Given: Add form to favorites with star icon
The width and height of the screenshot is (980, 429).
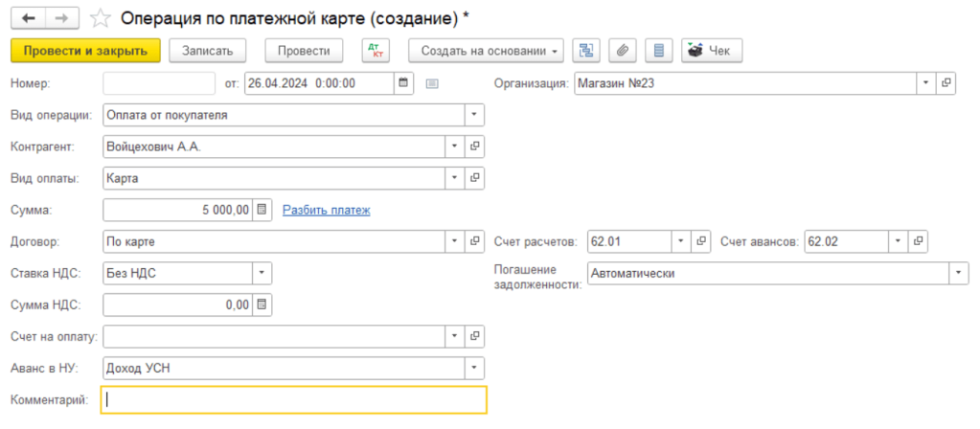Looking at the screenshot, I should (x=100, y=19).
